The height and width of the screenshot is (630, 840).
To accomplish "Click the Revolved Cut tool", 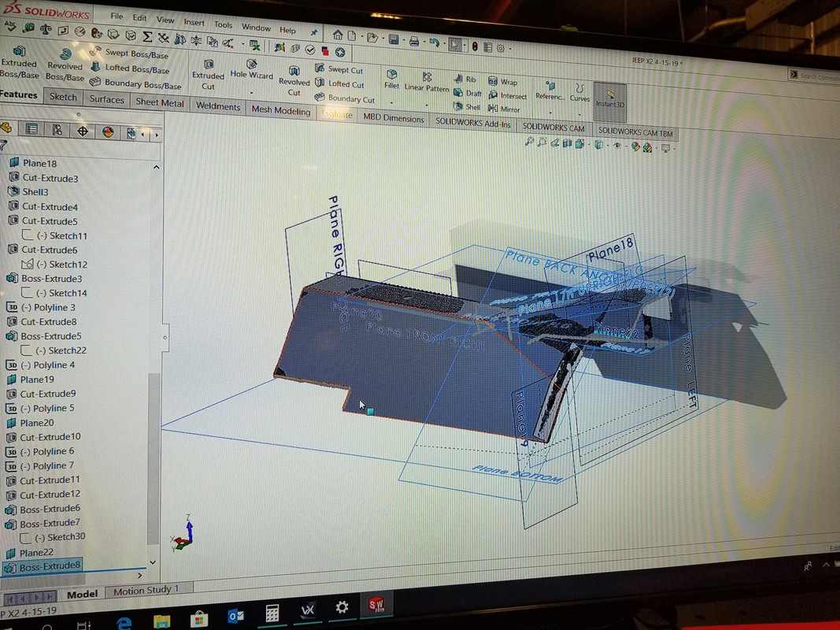I will [x=294, y=81].
